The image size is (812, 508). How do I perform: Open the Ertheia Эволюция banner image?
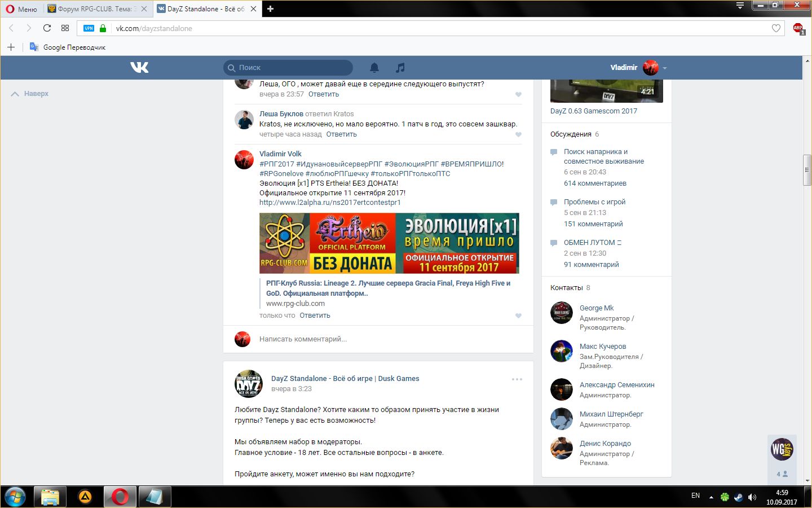tap(389, 243)
